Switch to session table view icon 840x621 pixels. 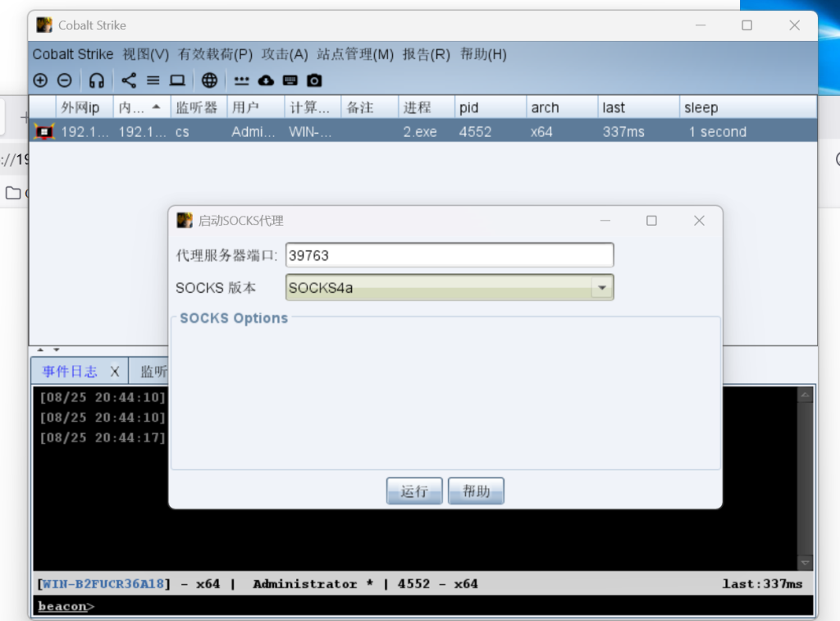pyautogui.click(x=153, y=80)
